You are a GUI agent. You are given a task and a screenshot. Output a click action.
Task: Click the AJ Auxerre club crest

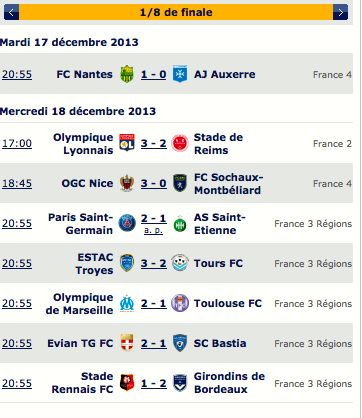[180, 74]
